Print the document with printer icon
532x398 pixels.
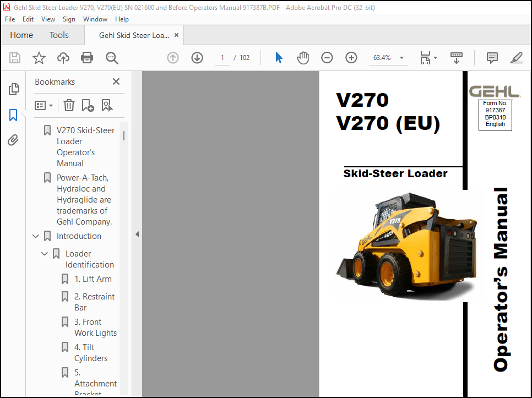tap(87, 58)
